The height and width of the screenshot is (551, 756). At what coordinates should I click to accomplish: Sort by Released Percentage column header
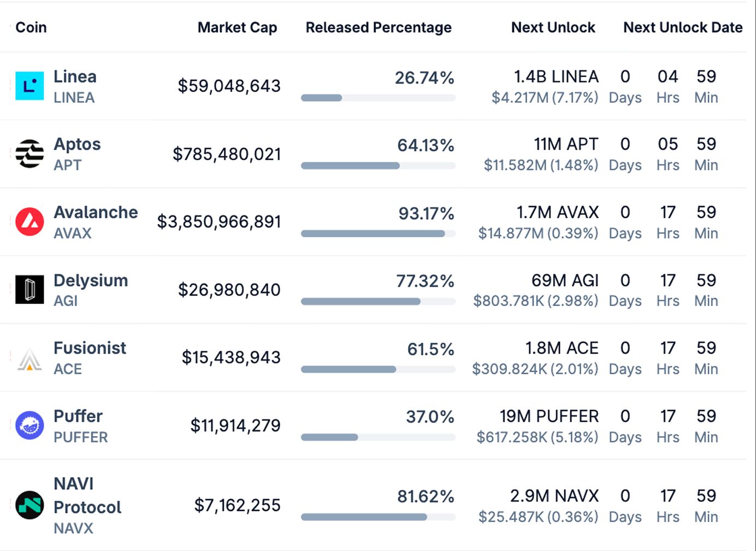tap(379, 27)
